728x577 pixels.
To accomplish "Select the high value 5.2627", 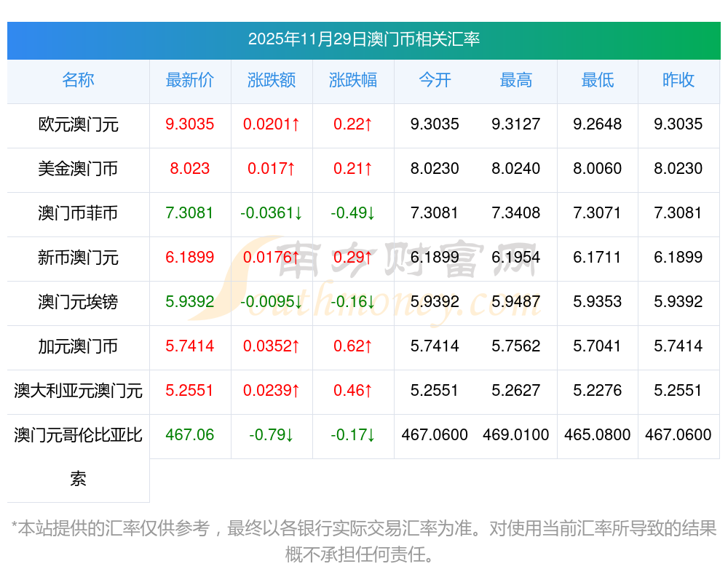I will [x=516, y=390].
